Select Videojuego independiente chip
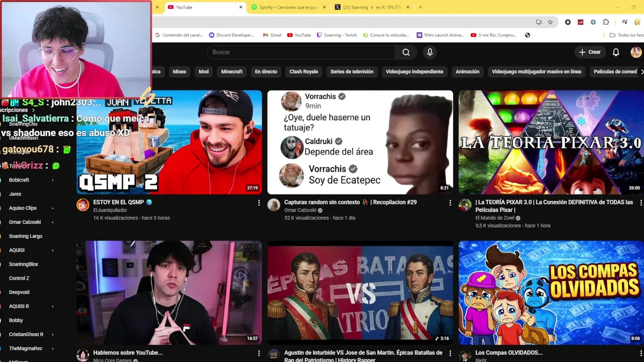Image resolution: width=644 pixels, height=362 pixels. pos(415,72)
